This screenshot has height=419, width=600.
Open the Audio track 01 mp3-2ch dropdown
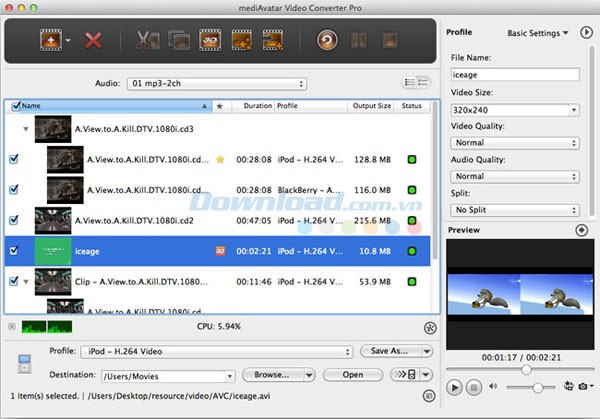(217, 84)
